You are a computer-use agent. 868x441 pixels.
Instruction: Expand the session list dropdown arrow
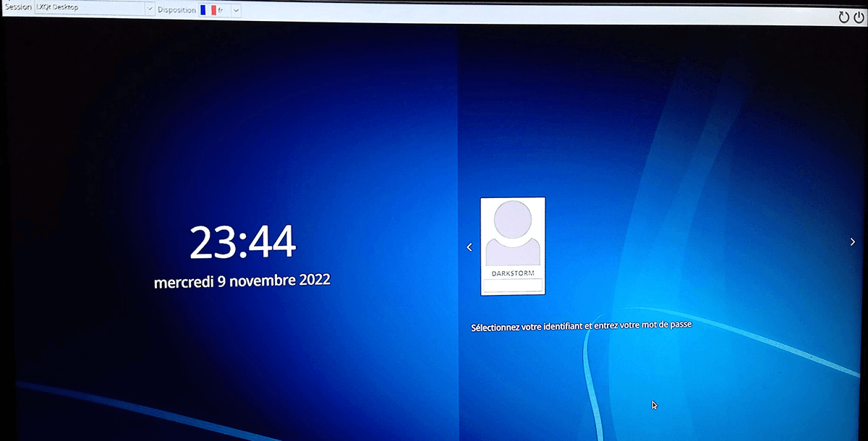[x=150, y=9]
